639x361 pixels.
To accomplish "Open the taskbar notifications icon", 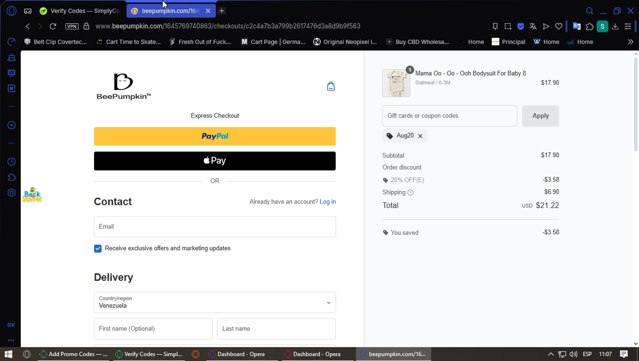I will 624,354.
